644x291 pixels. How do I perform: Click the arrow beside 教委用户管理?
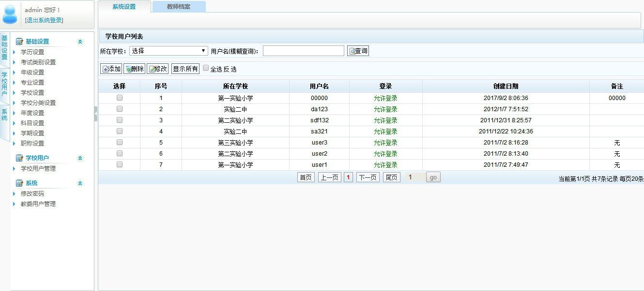pyautogui.click(x=15, y=204)
